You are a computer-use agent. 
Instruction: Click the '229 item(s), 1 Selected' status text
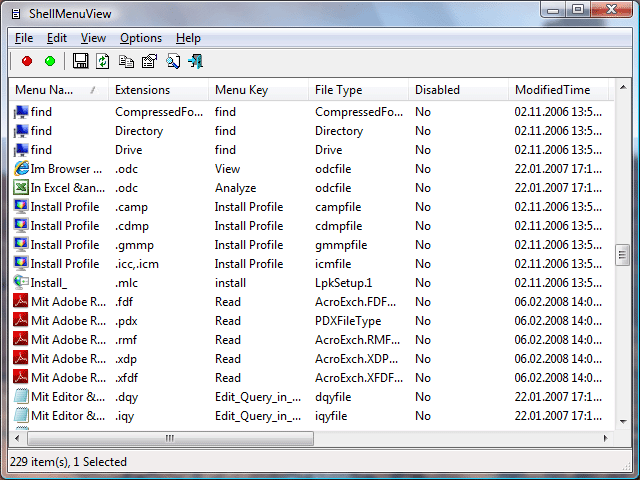68,462
